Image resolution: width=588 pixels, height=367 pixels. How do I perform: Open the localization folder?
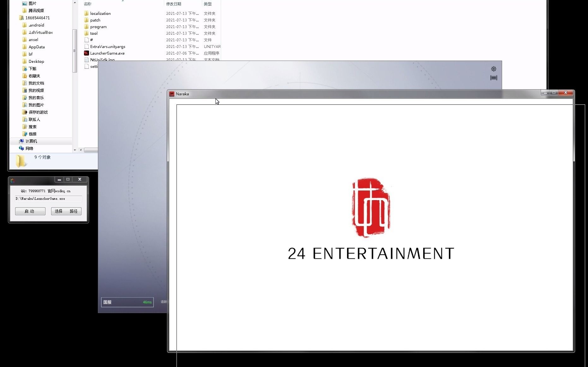click(x=100, y=13)
